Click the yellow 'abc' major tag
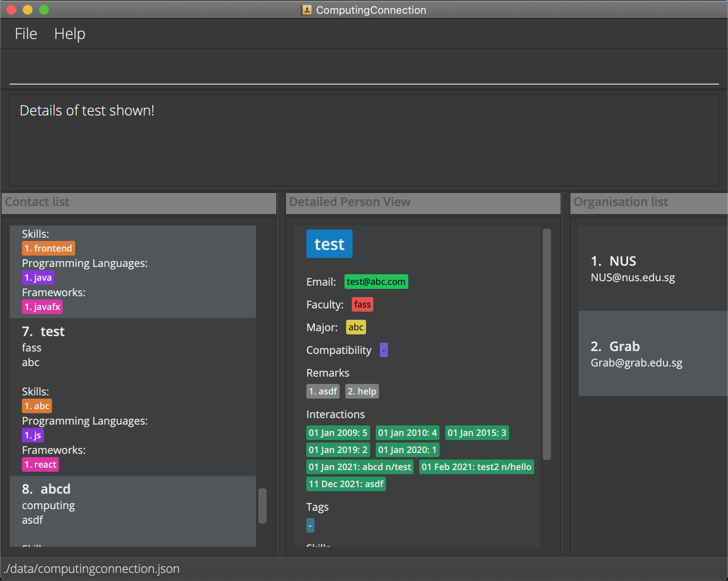The height and width of the screenshot is (581, 728). coord(356,327)
